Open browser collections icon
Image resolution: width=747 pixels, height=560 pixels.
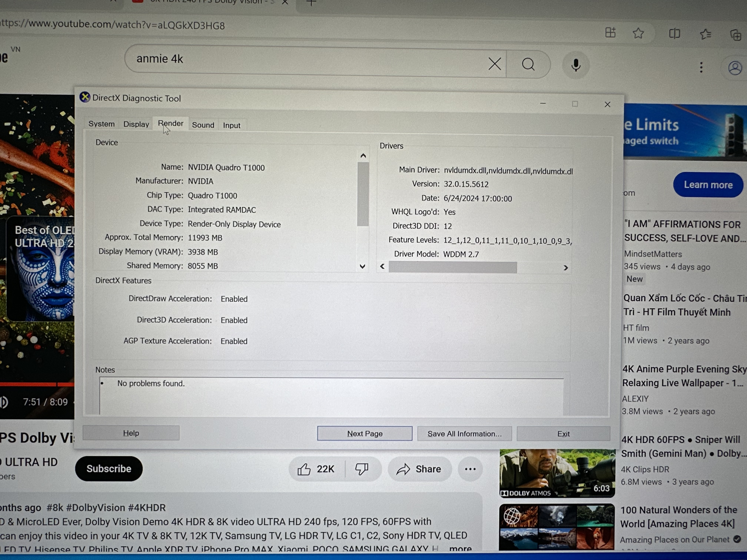735,35
